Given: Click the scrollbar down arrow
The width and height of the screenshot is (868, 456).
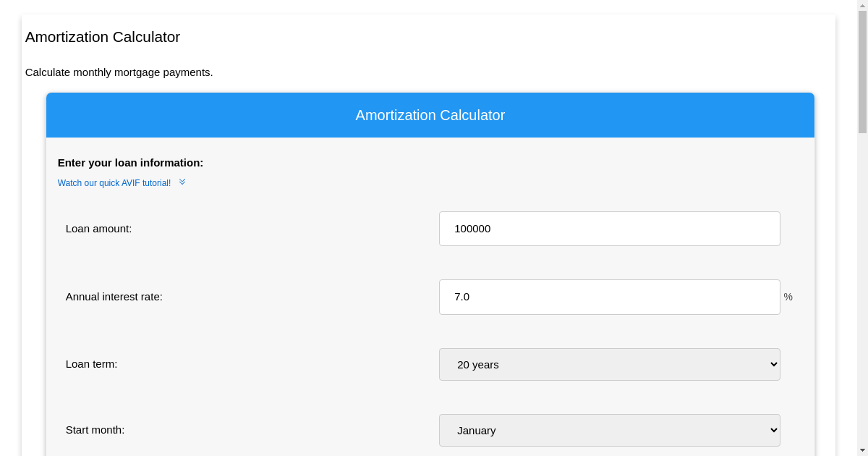Looking at the screenshot, I should (x=861, y=450).
